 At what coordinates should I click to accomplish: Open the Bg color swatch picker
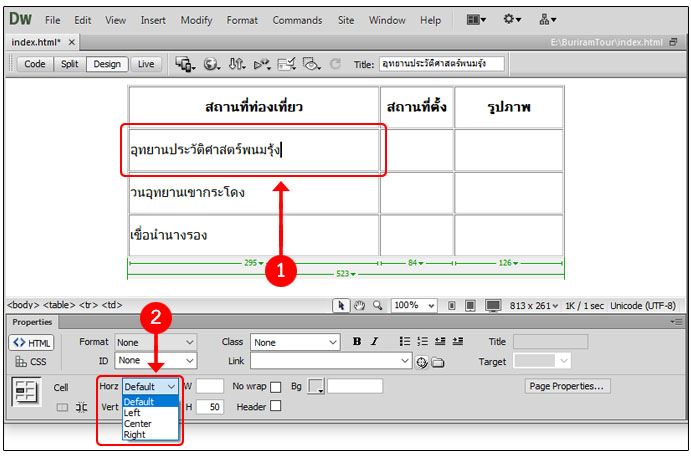coord(317,386)
